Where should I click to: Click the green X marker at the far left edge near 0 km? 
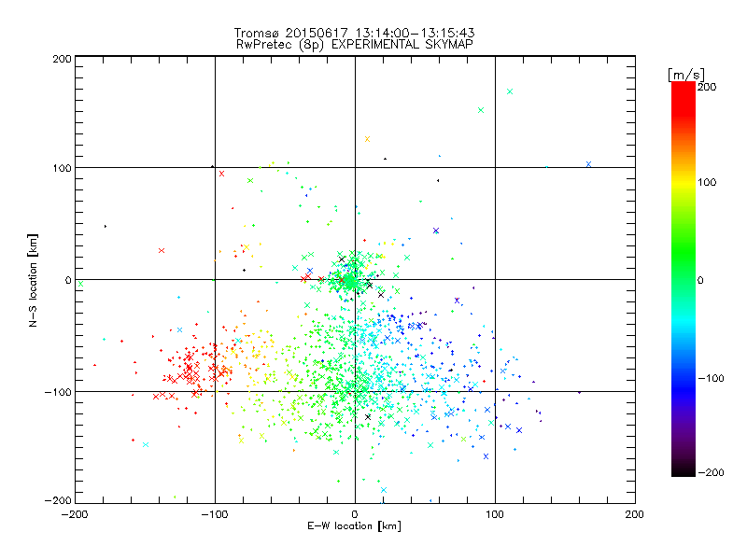(80, 284)
